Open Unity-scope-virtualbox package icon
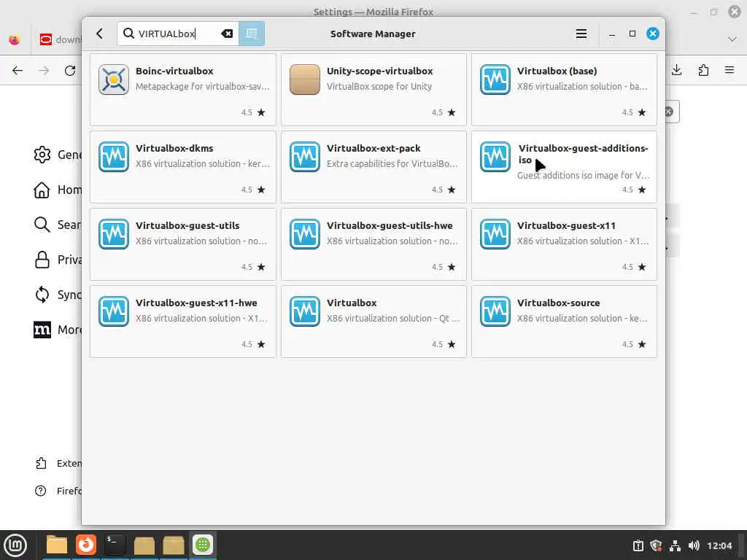This screenshot has height=560, width=747. pos(304,79)
